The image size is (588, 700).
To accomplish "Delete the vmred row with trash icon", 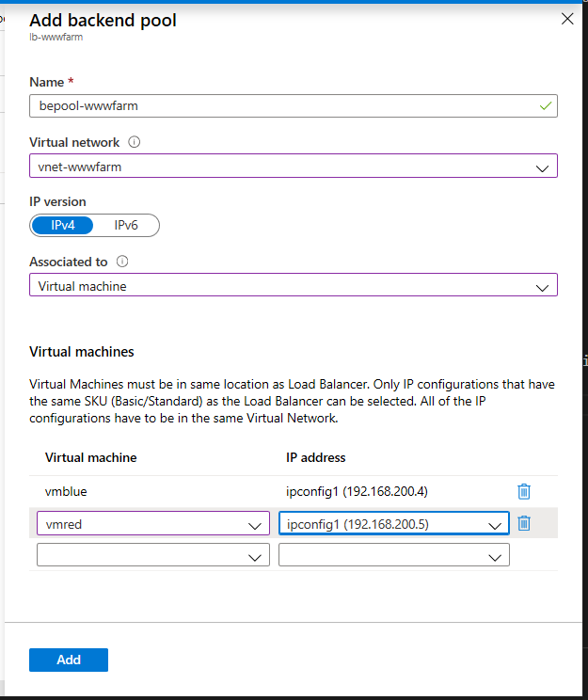I will pyautogui.click(x=524, y=523).
